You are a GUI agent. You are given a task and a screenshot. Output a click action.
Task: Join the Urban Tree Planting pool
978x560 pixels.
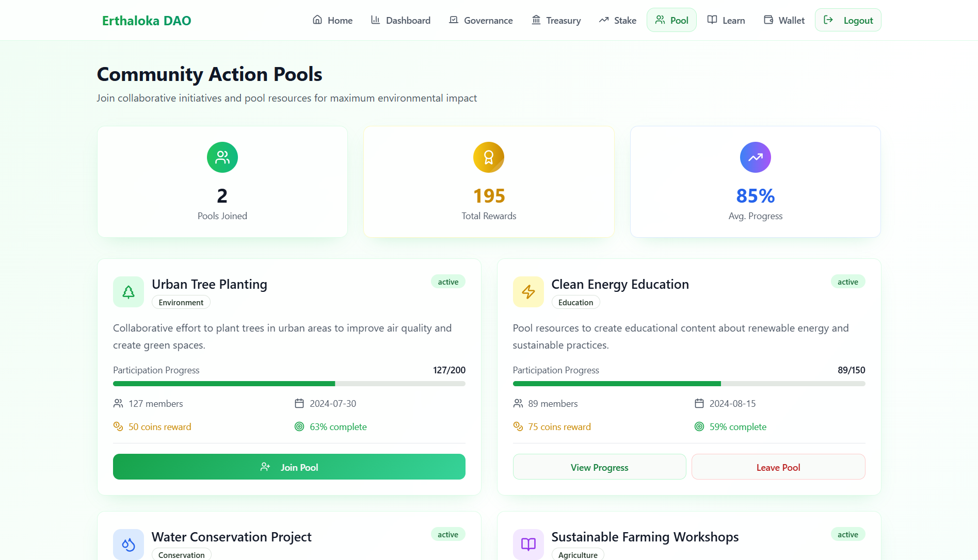(289, 467)
